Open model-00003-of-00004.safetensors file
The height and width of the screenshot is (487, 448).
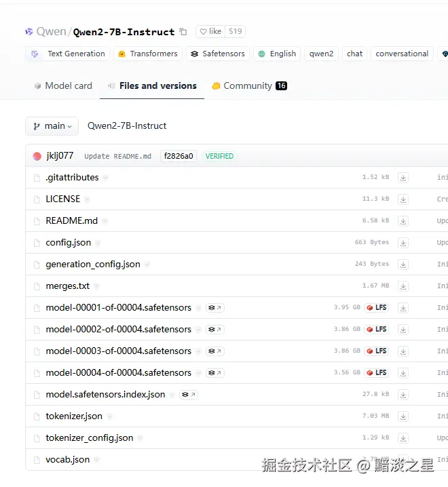pyautogui.click(x=119, y=351)
